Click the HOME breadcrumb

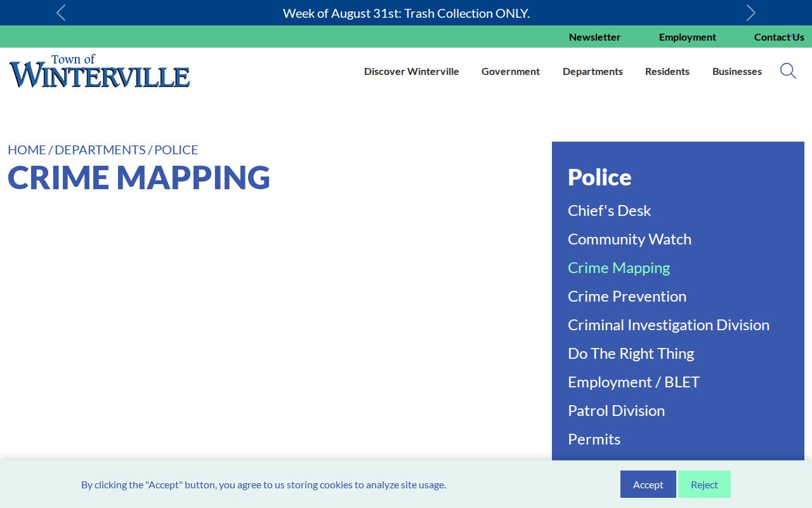point(27,150)
